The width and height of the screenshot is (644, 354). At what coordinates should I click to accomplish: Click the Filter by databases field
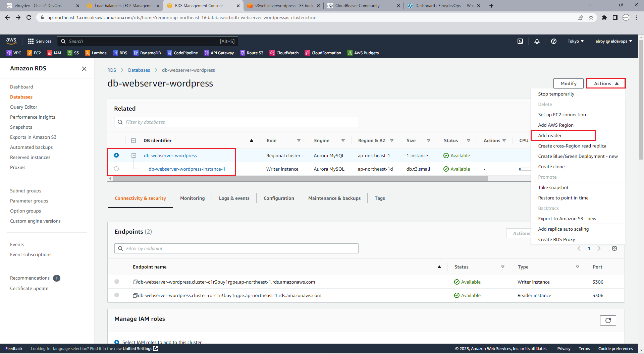[236, 122]
